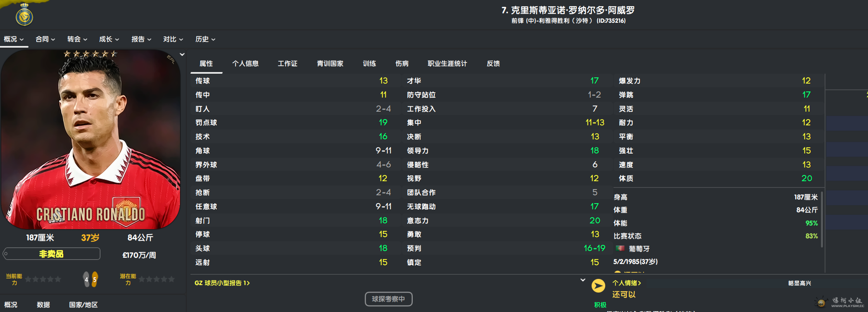Click the right foot rating 5 icon
The width and height of the screenshot is (868, 312).
(x=95, y=280)
